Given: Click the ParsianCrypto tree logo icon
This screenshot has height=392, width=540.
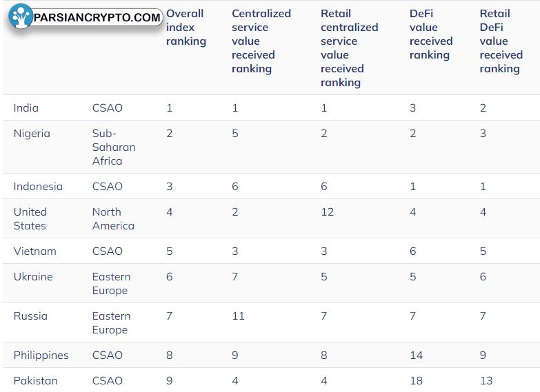Looking at the screenshot, I should click(21, 16).
